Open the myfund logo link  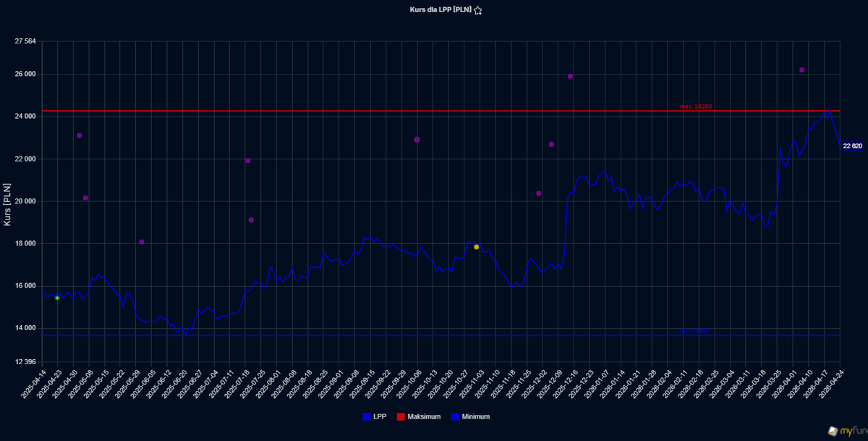(x=847, y=432)
